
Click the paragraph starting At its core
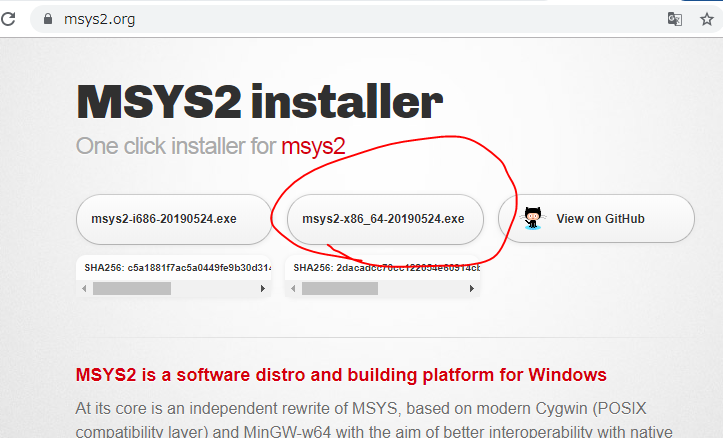point(373,420)
